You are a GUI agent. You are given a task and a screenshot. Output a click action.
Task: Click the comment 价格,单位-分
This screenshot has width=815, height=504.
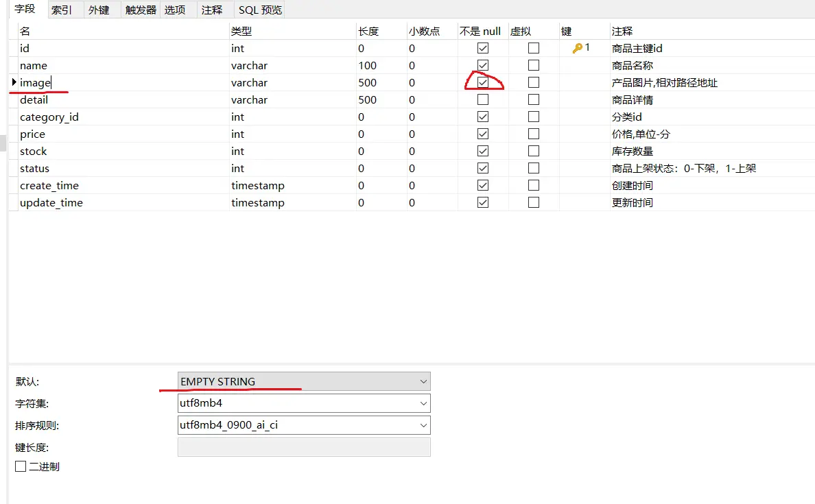tap(641, 134)
